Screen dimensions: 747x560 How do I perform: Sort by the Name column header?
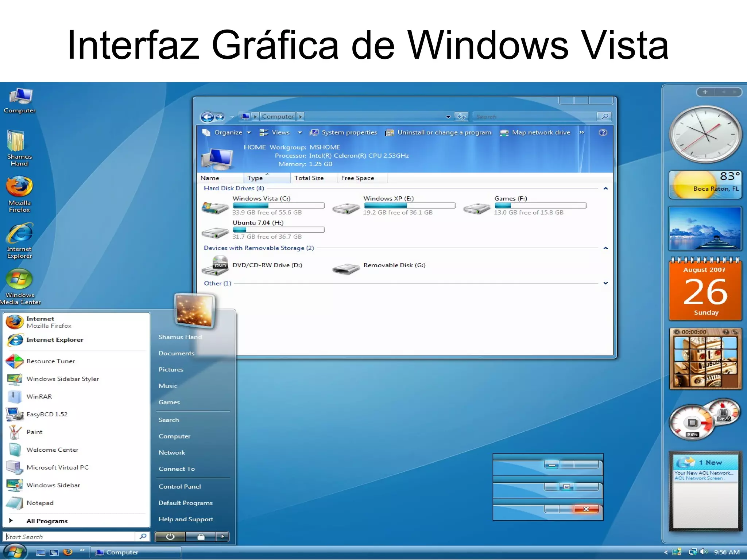[x=220, y=178]
